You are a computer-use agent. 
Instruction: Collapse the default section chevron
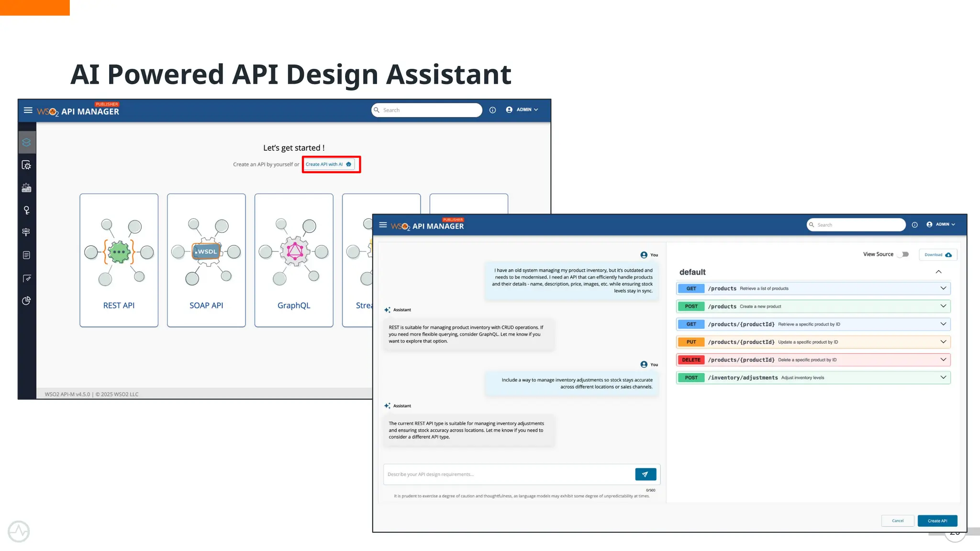939,272
